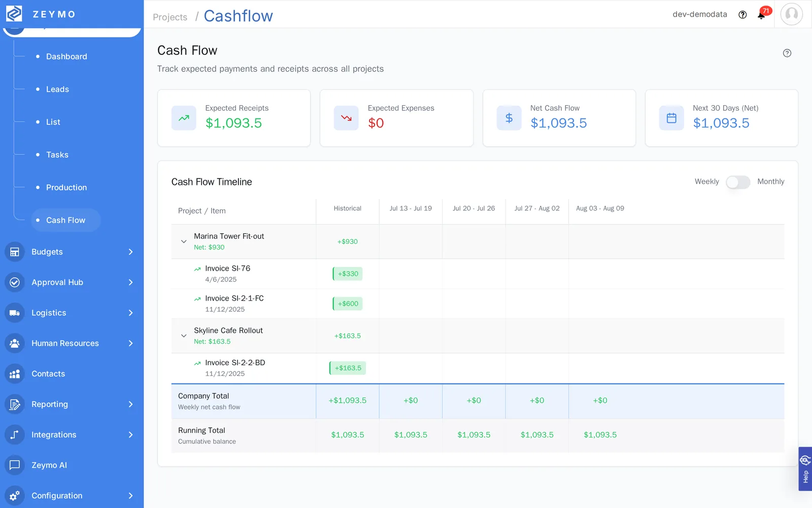
Task: Click the trend icon beside Invoice SI-2-1-FC
Action: tap(197, 299)
